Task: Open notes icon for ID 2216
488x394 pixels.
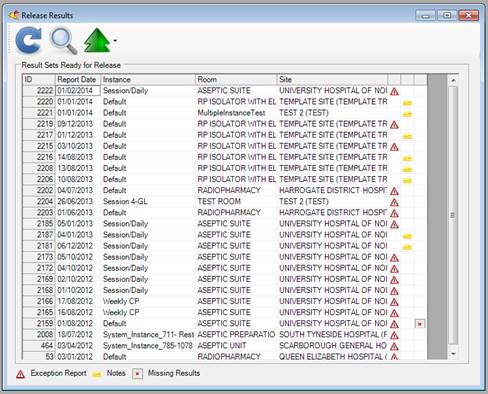Action: [x=407, y=158]
